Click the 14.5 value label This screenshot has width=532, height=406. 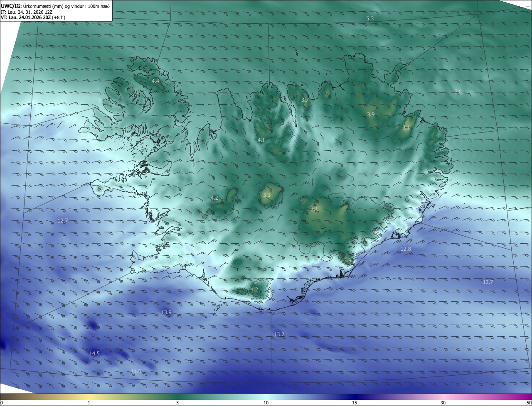tap(94, 354)
